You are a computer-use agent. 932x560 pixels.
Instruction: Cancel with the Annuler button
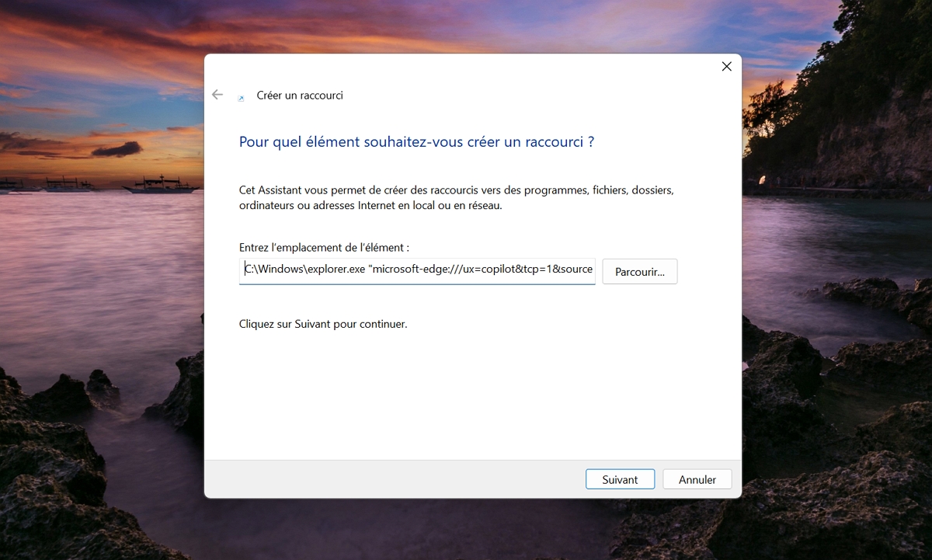[697, 479]
